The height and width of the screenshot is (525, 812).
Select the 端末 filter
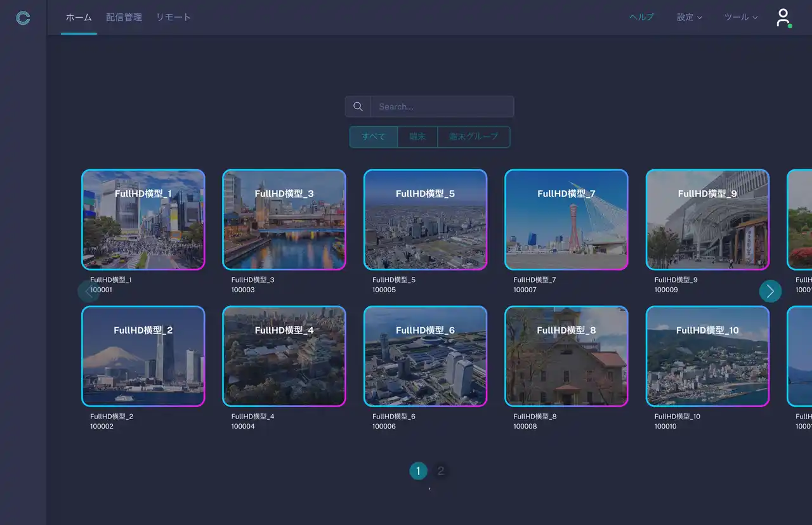click(x=417, y=136)
